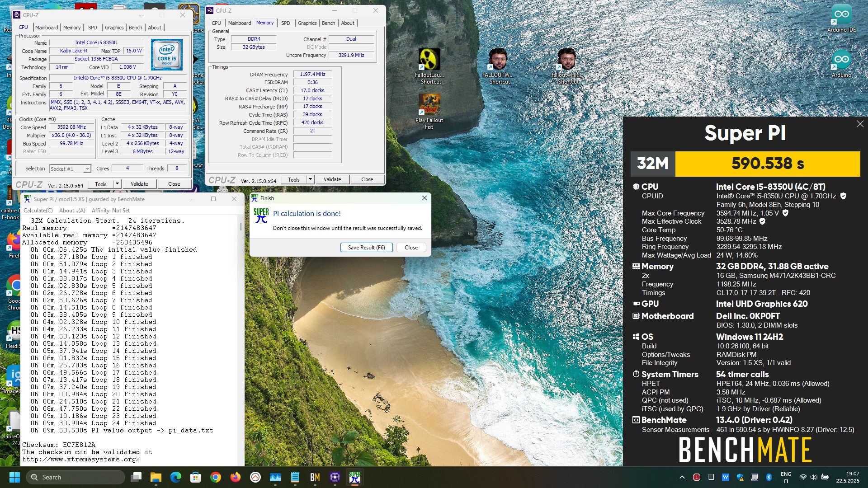Click Loop 24 finished line in Super PI
Image resolution: width=868 pixels, height=488 pixels.
pyautogui.click(x=94, y=423)
